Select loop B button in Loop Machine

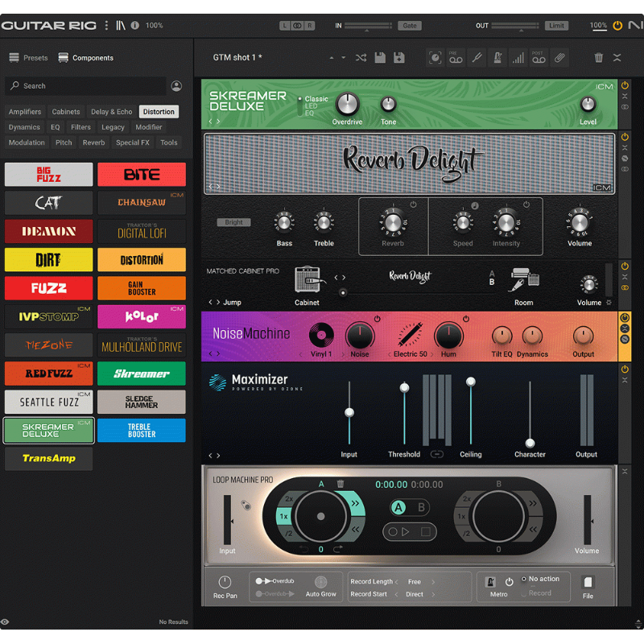click(x=421, y=508)
